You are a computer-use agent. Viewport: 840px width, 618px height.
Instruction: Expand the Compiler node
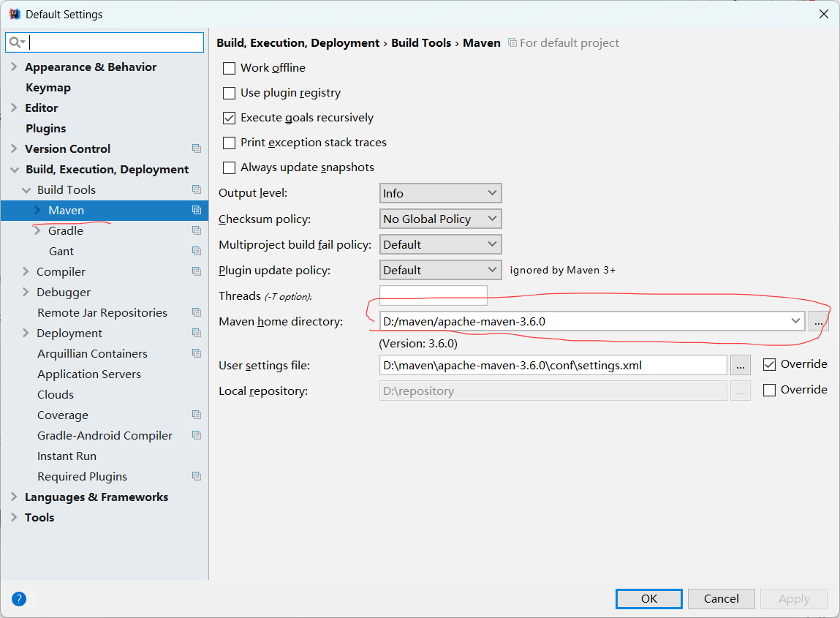coord(25,271)
